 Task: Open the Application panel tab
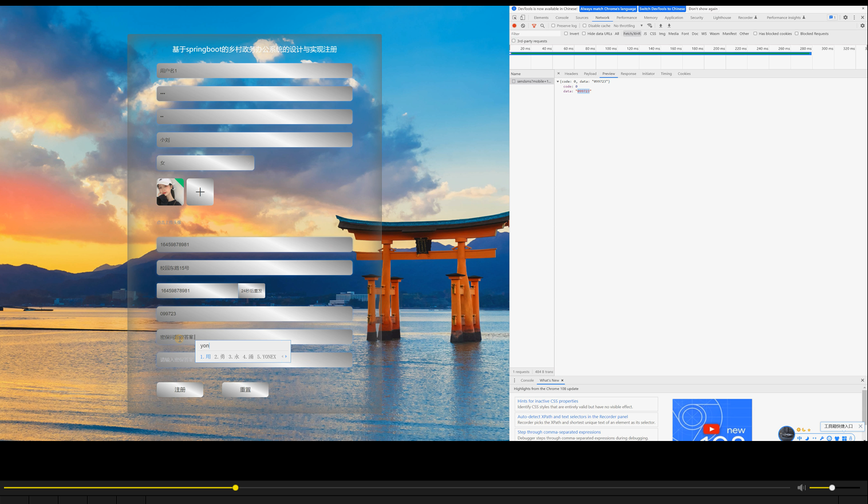[x=674, y=18]
